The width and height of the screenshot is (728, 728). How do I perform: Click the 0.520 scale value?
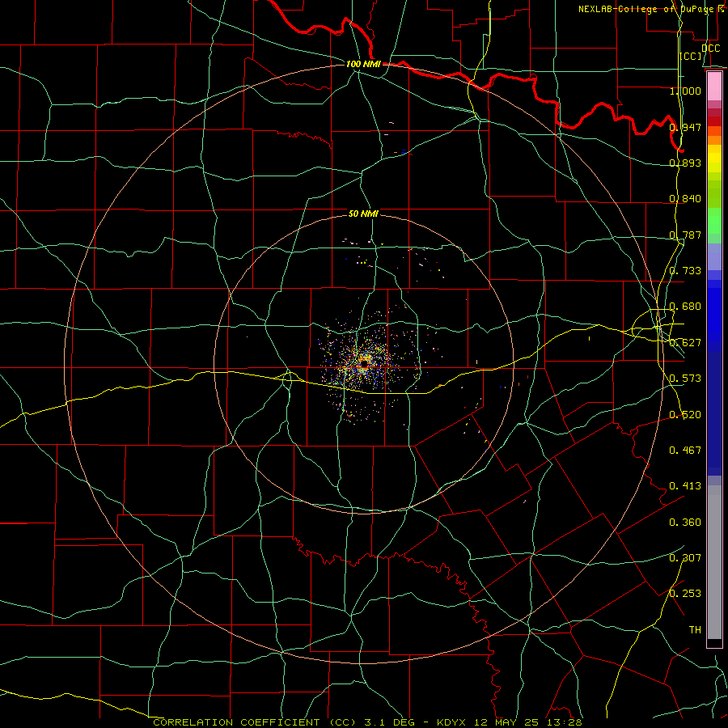coord(685,415)
